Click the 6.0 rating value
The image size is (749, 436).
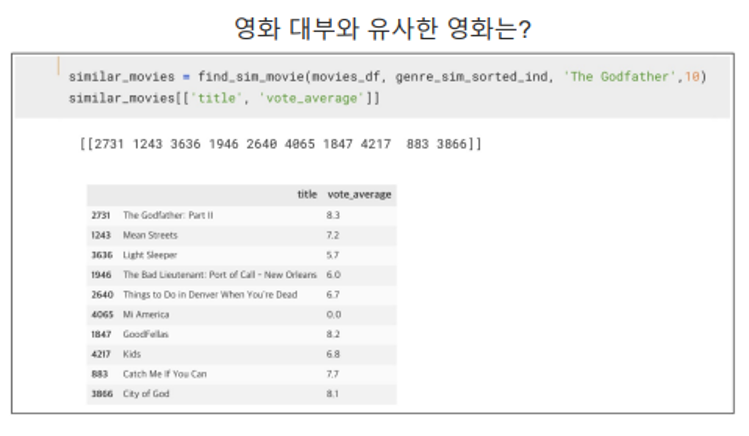pyautogui.click(x=333, y=275)
